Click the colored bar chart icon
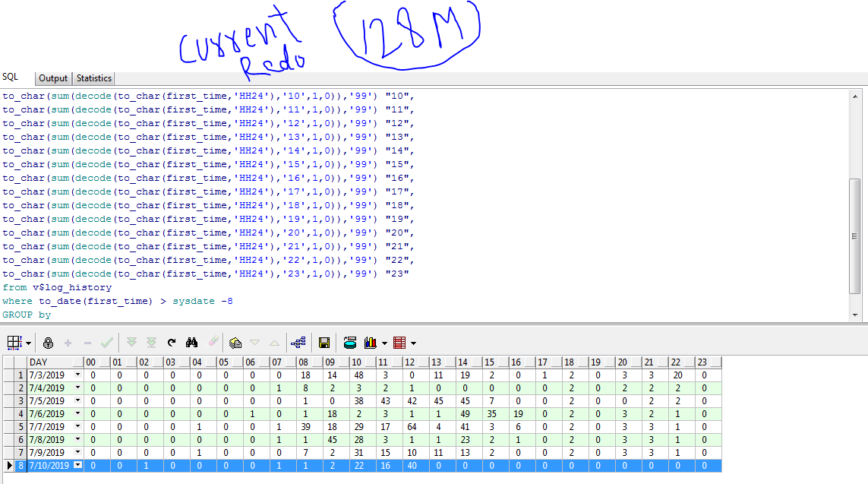868x484 pixels. (371, 343)
